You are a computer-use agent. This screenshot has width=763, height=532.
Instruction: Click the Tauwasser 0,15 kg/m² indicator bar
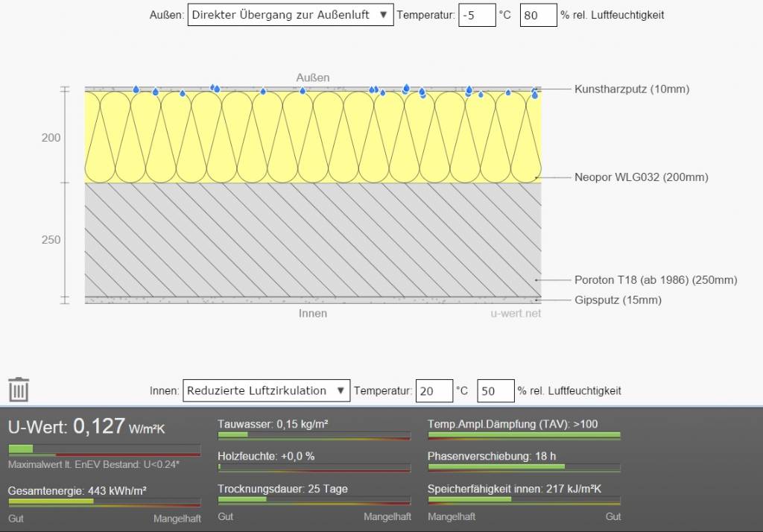pyautogui.click(x=314, y=435)
